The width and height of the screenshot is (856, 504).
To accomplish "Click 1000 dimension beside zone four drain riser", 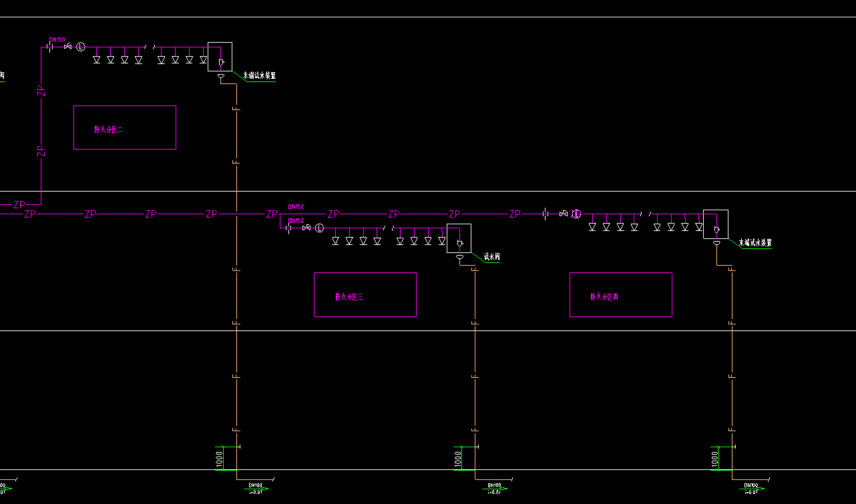I will [714, 459].
